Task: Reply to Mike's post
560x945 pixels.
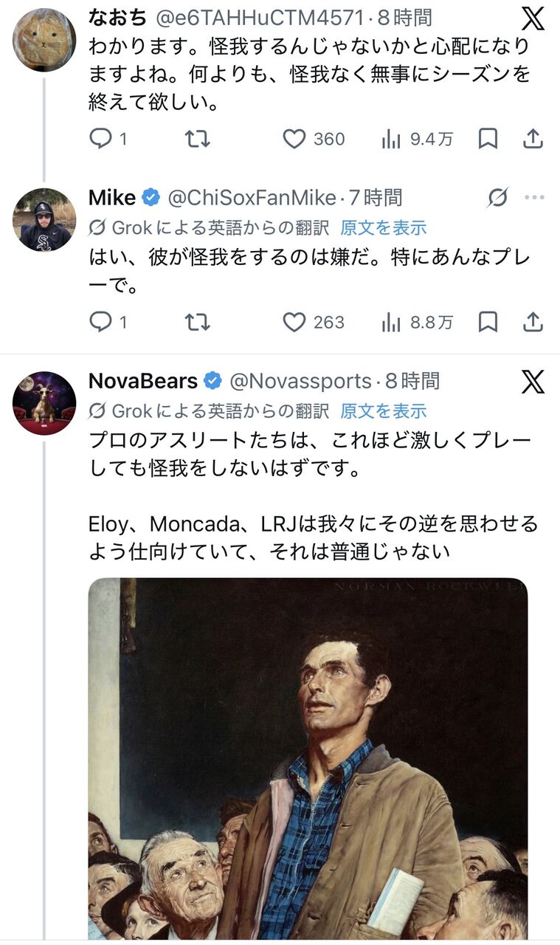Action: click(100, 322)
